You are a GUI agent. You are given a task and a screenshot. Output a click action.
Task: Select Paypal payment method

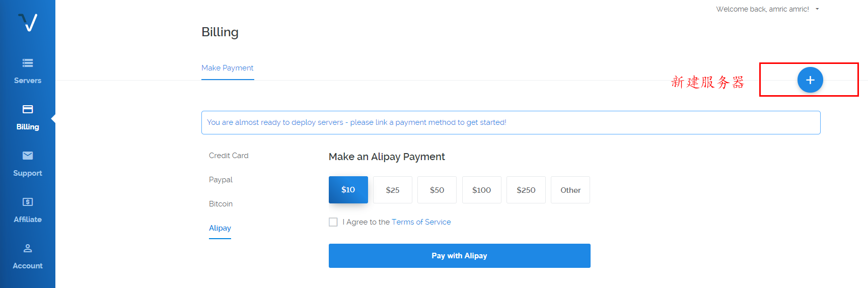(221, 180)
